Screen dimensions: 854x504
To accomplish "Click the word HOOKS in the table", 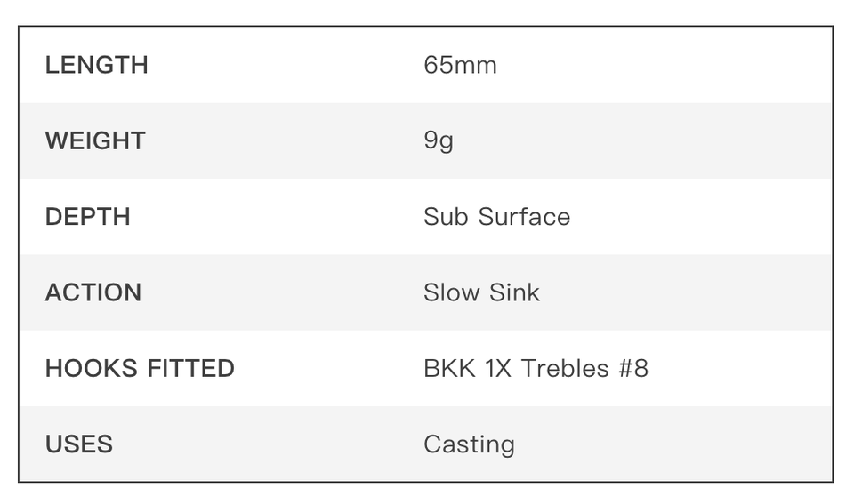I will pos(89,368).
